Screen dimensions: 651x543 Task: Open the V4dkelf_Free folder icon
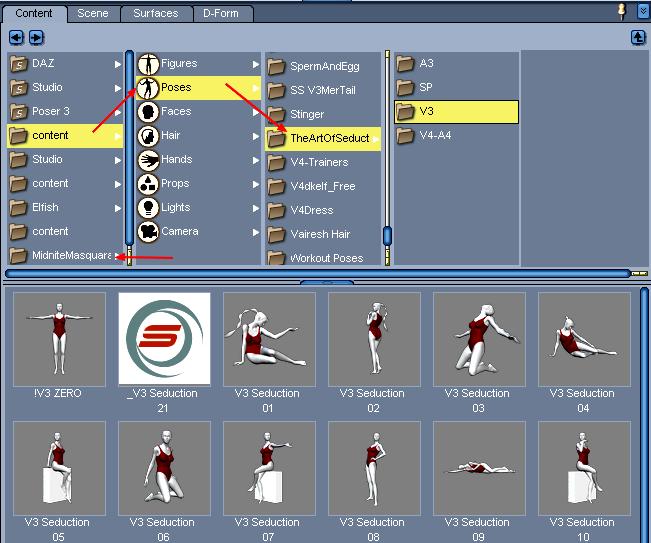click(x=276, y=187)
